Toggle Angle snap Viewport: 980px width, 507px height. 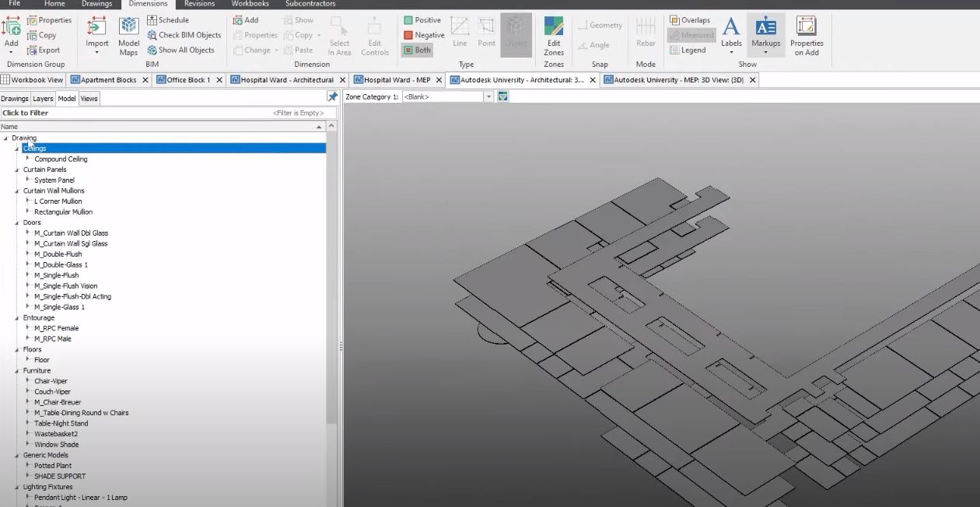point(593,45)
